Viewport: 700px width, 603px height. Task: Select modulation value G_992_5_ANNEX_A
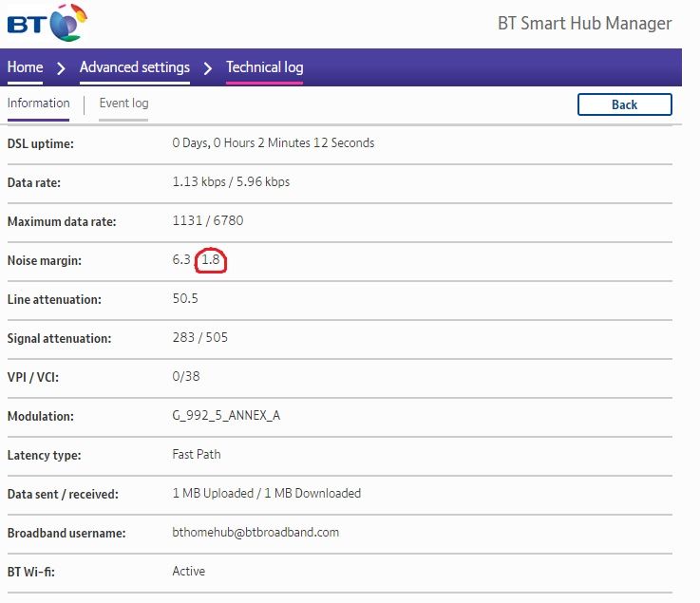(x=226, y=416)
